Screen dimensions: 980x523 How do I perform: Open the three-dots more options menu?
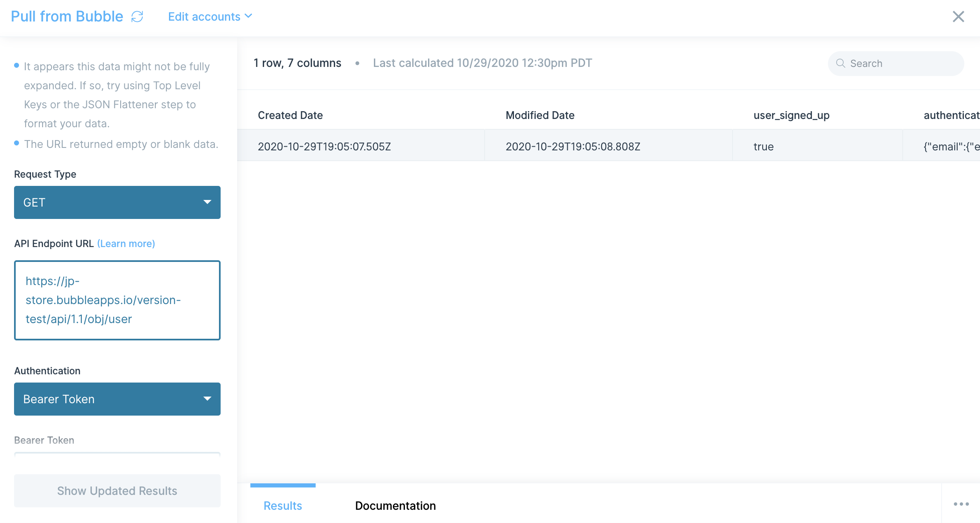click(961, 504)
